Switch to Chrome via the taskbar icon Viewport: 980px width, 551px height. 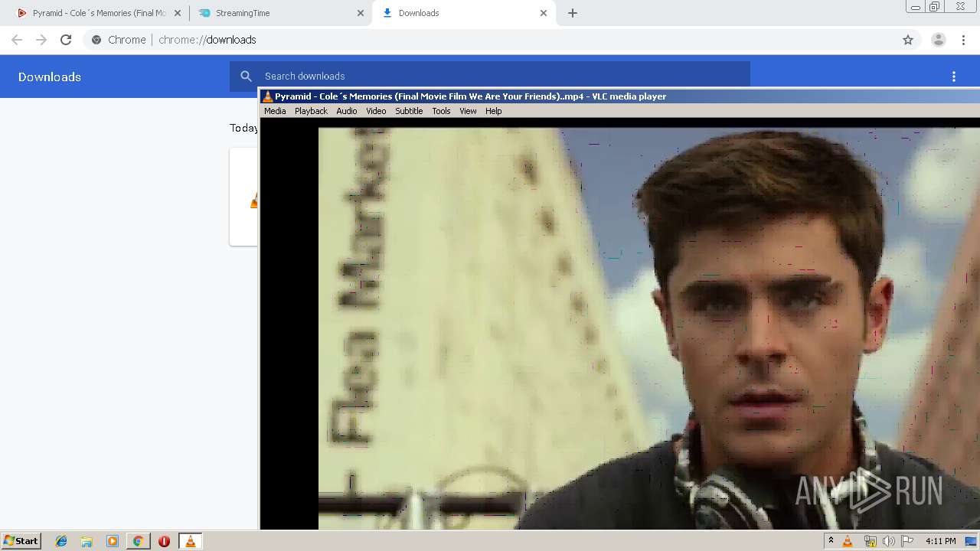[x=138, y=541]
